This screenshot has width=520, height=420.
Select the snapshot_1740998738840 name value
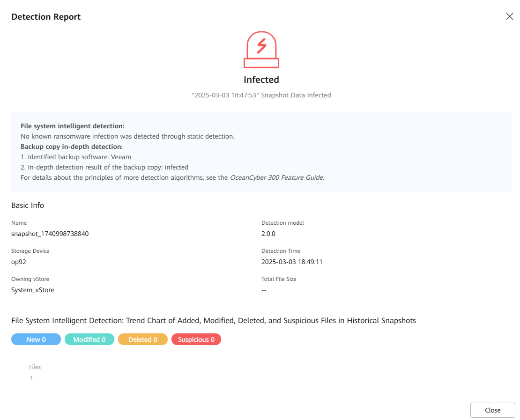(50, 234)
